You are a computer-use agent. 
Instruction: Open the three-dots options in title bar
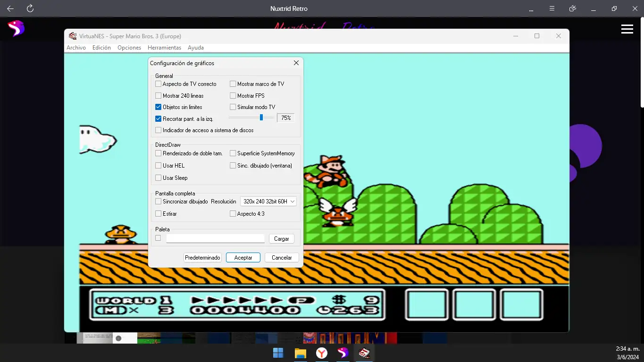coord(531,8)
